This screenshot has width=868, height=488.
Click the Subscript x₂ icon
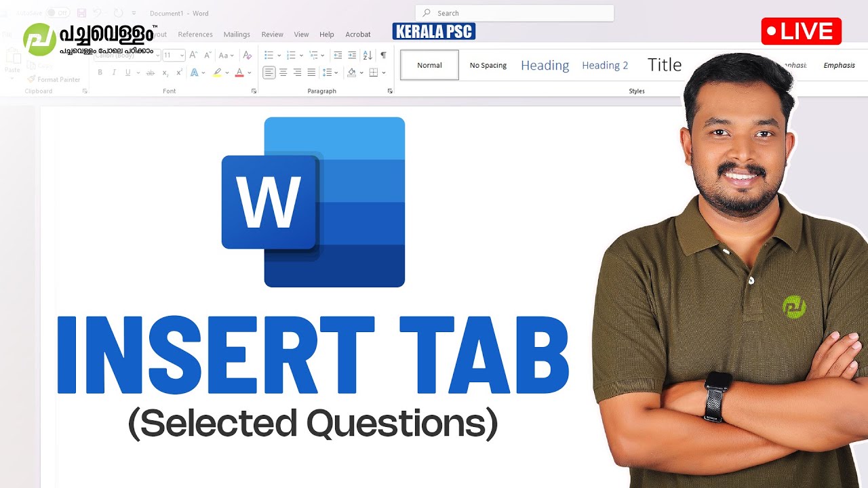pyautogui.click(x=165, y=73)
